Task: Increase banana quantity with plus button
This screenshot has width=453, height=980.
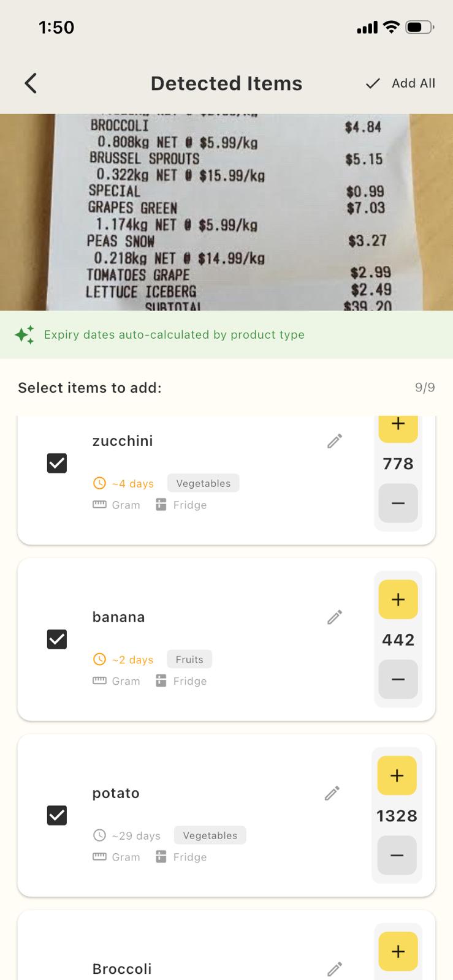Action: 398,600
